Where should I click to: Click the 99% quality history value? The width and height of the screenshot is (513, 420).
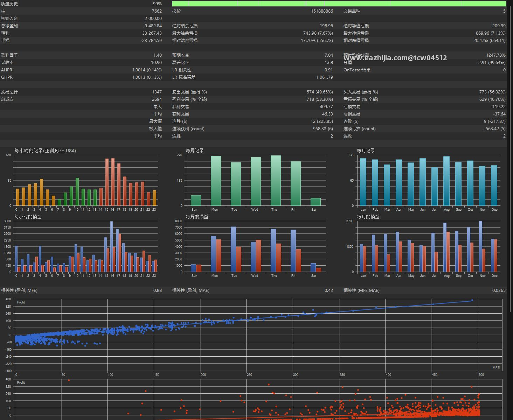tap(157, 4)
